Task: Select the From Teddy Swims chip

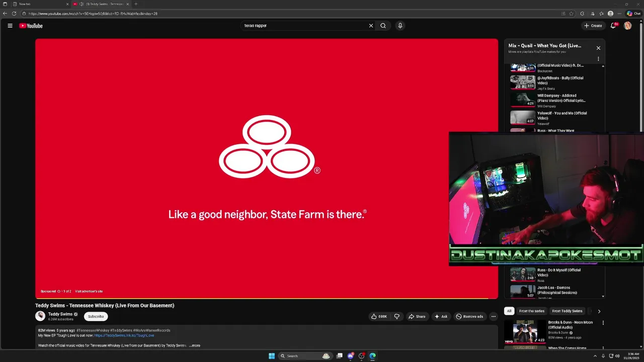Action: [x=567, y=311]
